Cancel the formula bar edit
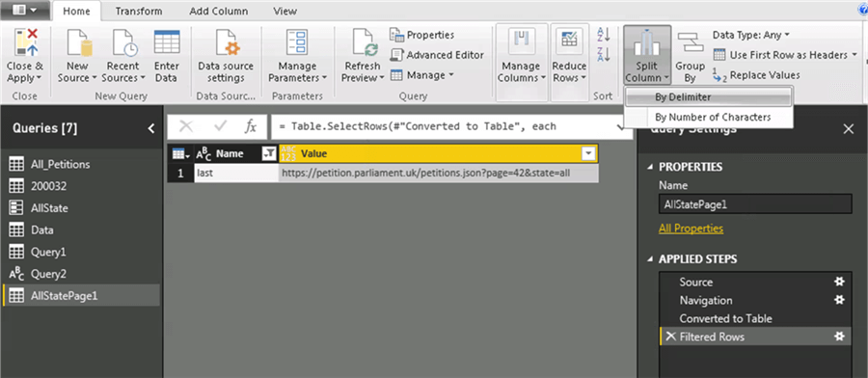This screenshot has width=868, height=378. [x=186, y=126]
